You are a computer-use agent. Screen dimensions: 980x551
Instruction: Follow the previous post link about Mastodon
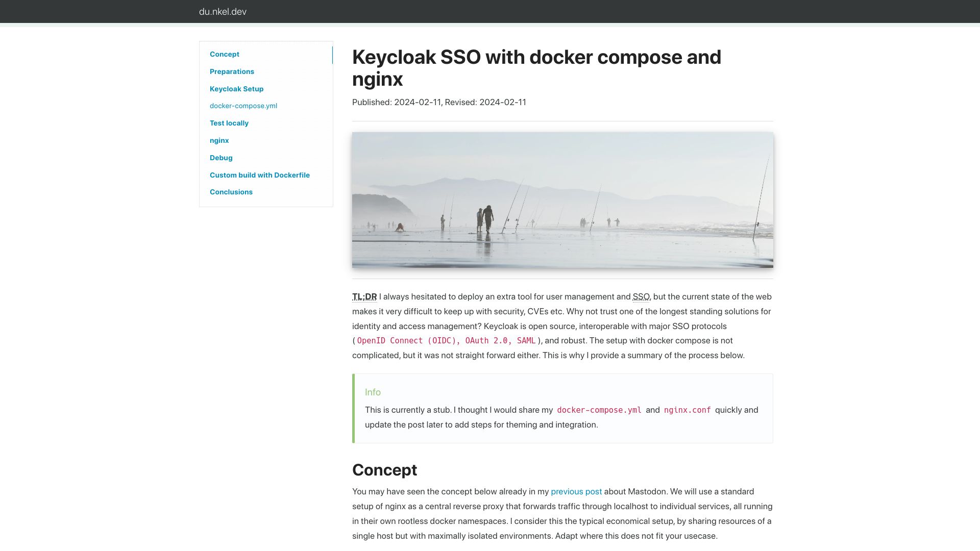[576, 491]
